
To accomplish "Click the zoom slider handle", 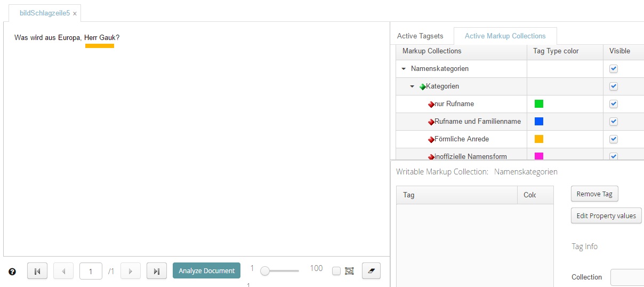I will (x=265, y=271).
